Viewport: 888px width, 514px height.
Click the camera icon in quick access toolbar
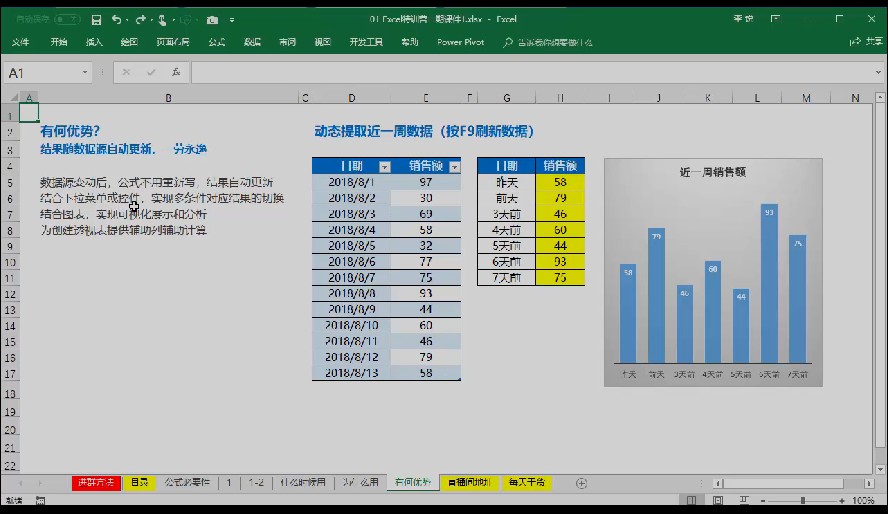pyautogui.click(x=212, y=20)
